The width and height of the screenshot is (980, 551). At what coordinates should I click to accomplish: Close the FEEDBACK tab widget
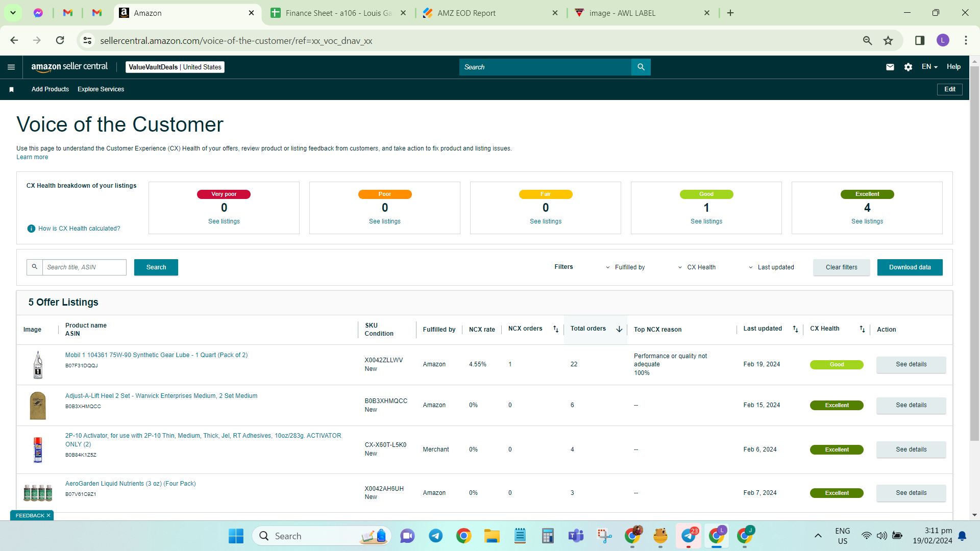48,515
